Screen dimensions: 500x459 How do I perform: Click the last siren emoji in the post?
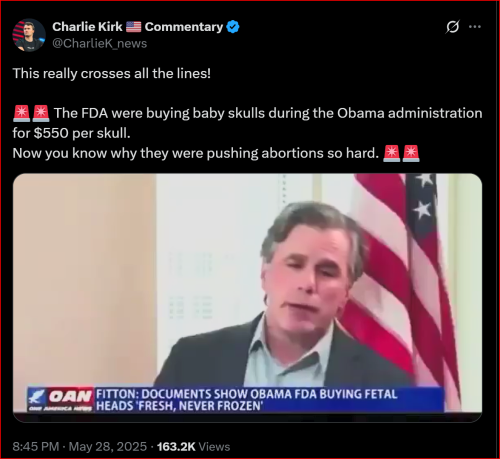click(411, 153)
